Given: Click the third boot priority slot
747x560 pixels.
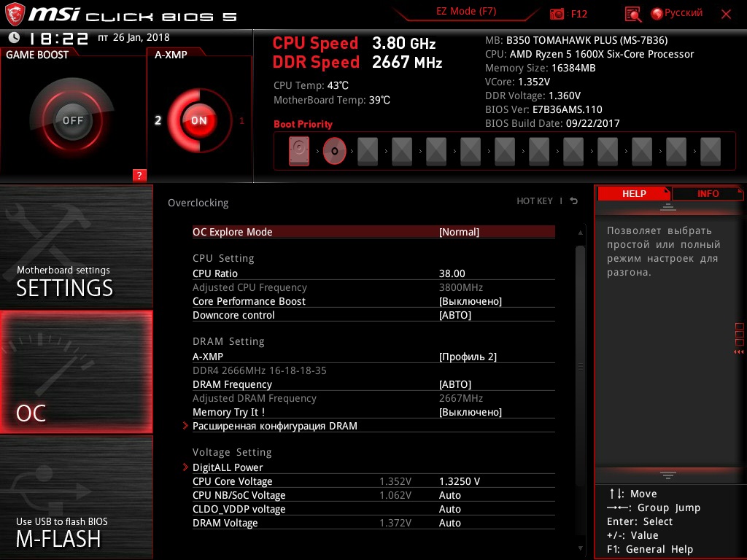Looking at the screenshot, I should tap(368, 152).
